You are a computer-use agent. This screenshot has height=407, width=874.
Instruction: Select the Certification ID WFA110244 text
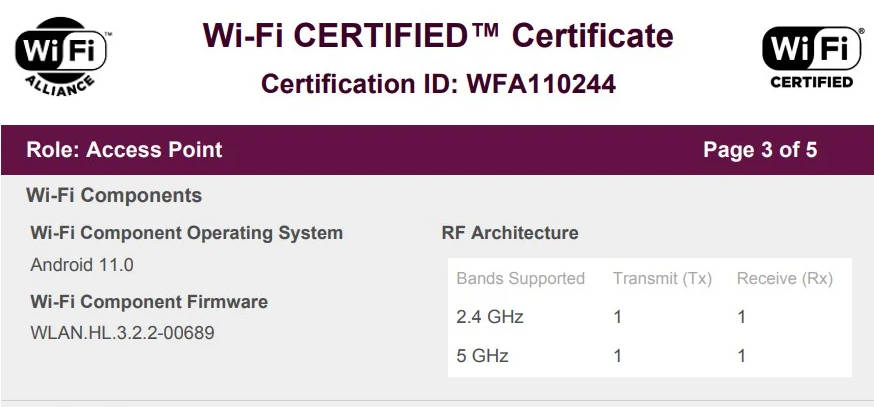tap(438, 85)
